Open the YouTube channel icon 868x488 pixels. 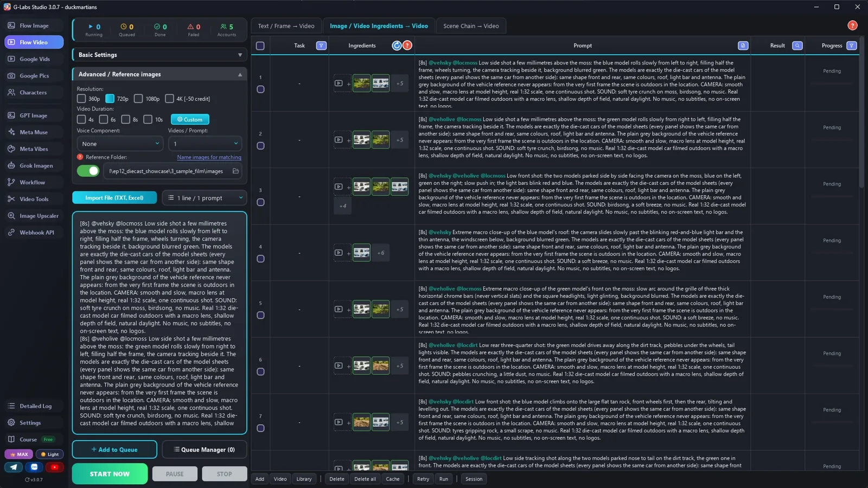[54, 467]
